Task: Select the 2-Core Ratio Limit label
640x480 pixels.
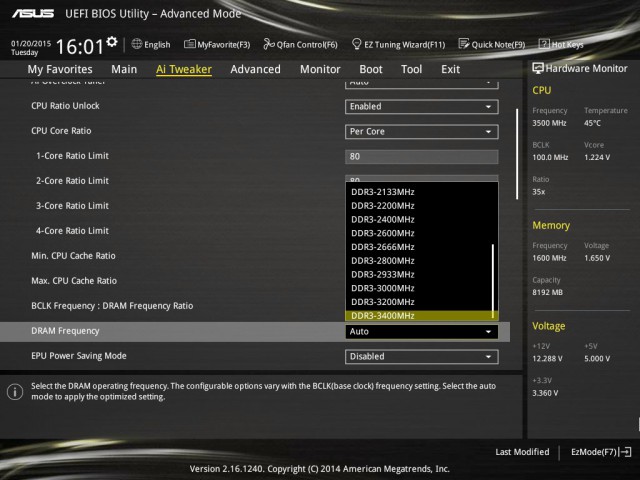Action: (x=72, y=180)
